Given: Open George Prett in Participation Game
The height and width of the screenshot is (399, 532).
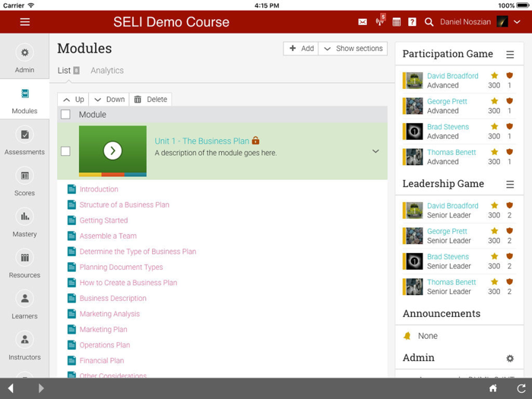Looking at the screenshot, I should 447,101.
